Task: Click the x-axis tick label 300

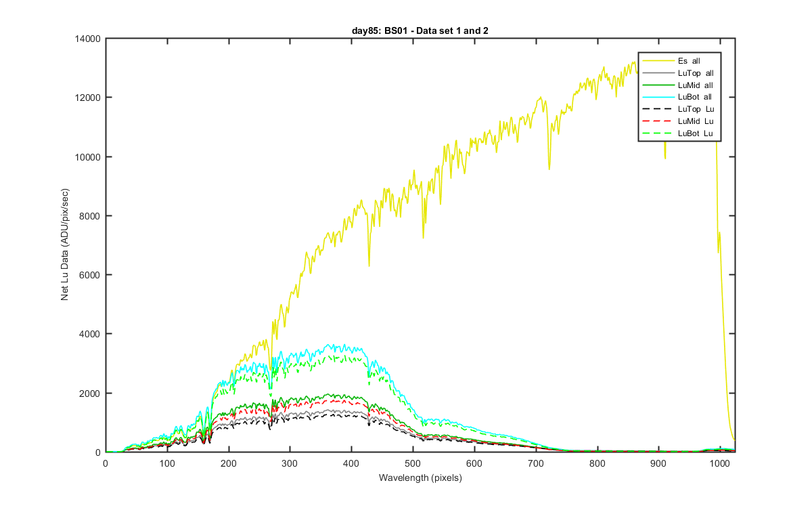Action: pyautogui.click(x=290, y=464)
